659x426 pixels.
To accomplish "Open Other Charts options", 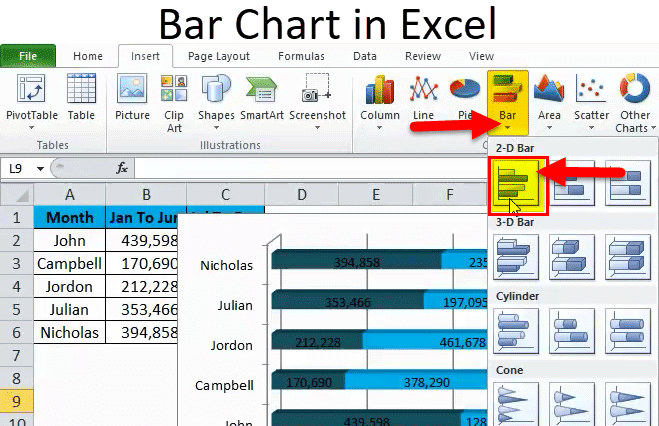I will (635, 104).
